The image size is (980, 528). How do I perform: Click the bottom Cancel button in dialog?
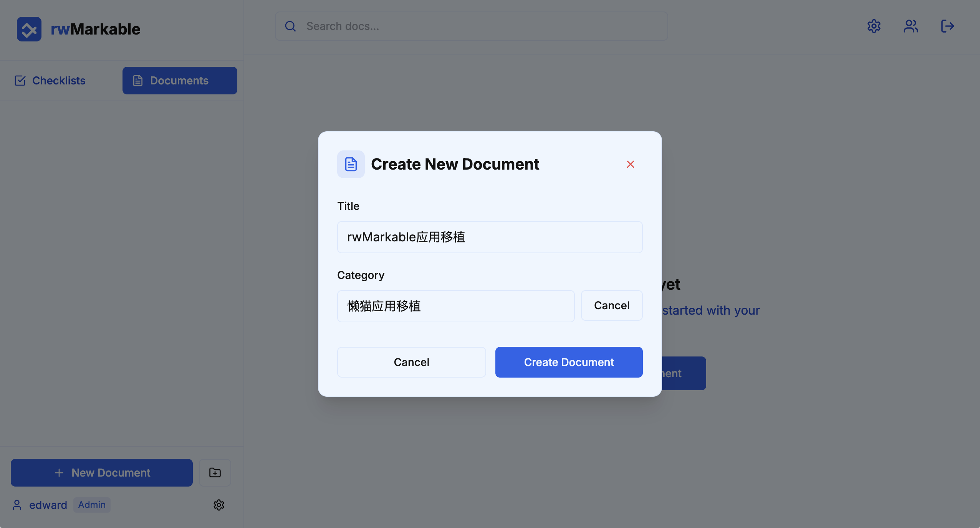tap(411, 362)
